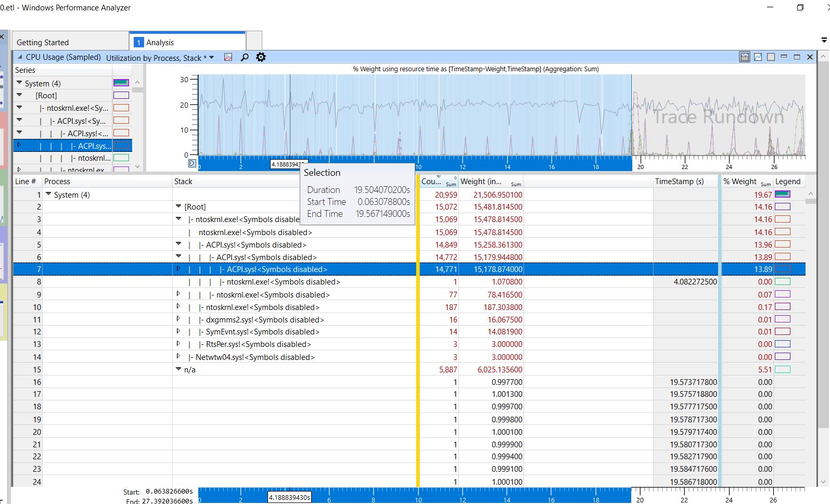Collapse the CPU Usage (Sampled) title triangle

20,57
